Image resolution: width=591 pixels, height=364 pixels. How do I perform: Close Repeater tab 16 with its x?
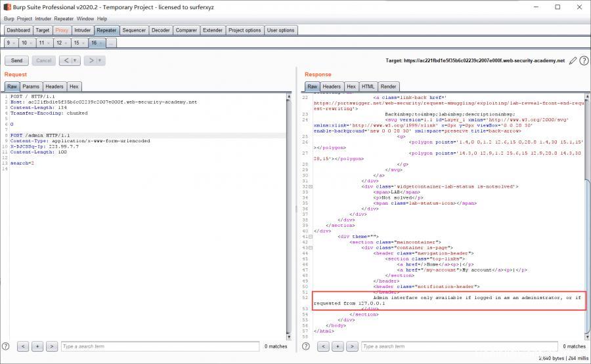pos(101,43)
